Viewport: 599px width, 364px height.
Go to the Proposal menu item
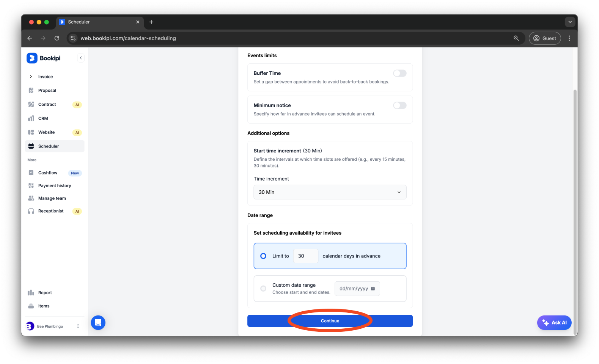point(47,90)
